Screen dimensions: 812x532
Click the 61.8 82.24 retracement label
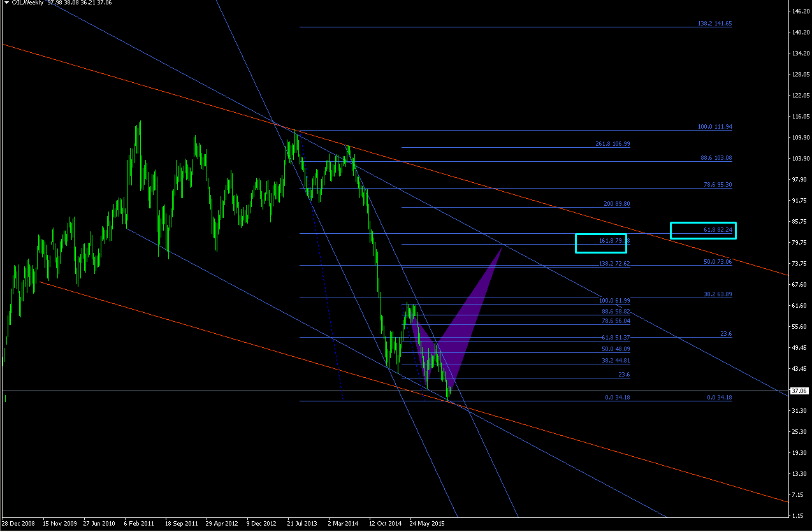pyautogui.click(x=718, y=229)
